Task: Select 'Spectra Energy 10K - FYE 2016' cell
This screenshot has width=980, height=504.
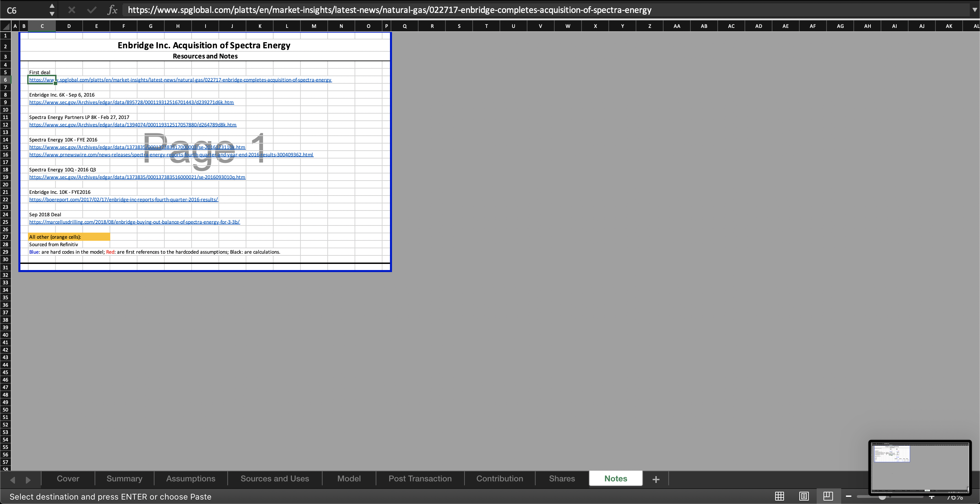Action: click(x=63, y=139)
